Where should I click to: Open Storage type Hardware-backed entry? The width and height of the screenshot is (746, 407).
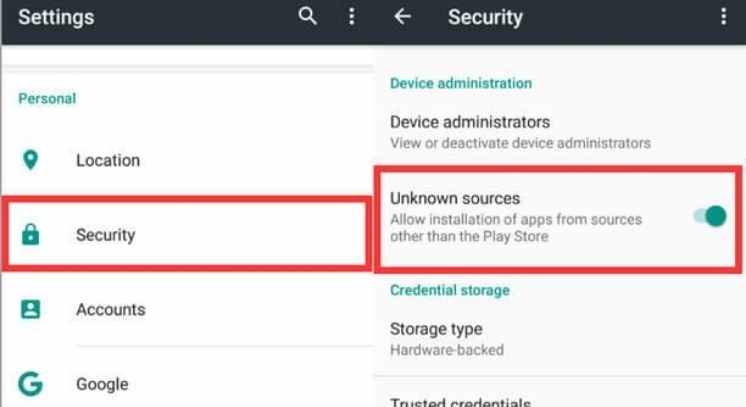click(560, 339)
